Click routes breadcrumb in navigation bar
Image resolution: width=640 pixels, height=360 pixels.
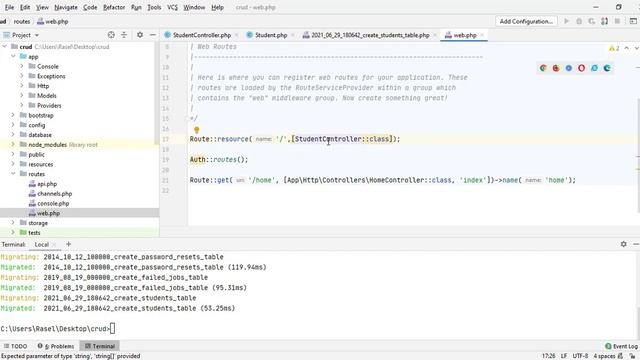click(x=22, y=22)
